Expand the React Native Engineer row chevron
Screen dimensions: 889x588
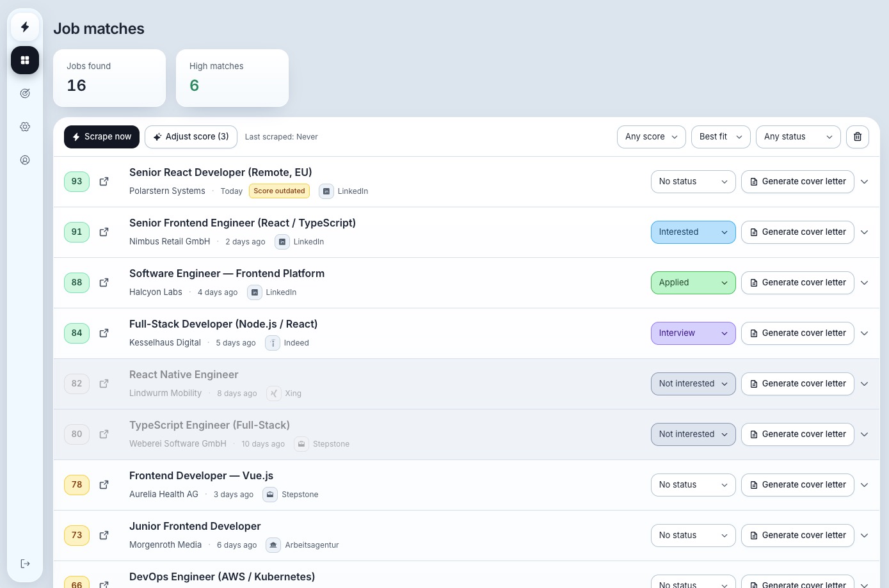point(865,384)
